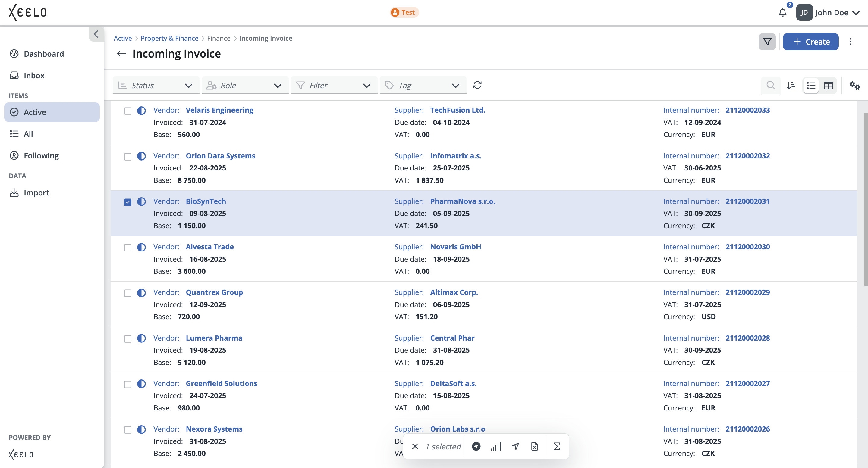The height and width of the screenshot is (468, 868).
Task: Click the export to Excel file icon
Action: tap(534, 446)
